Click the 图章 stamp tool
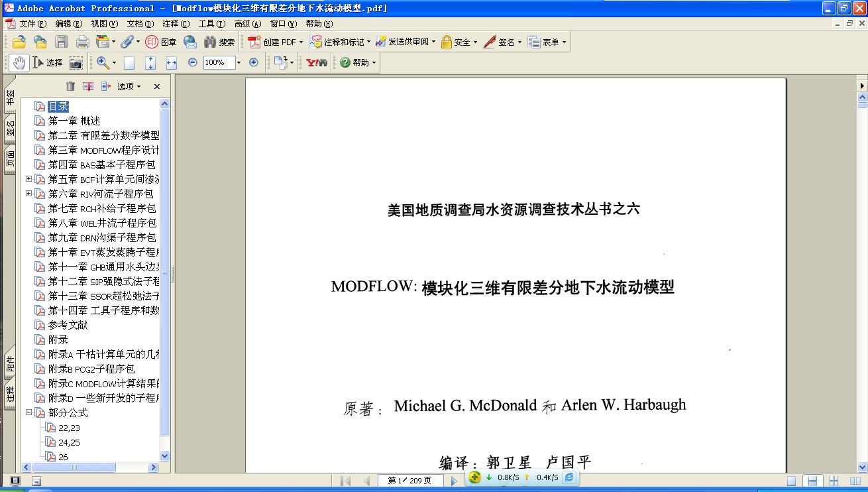868x492 pixels. (x=161, y=42)
